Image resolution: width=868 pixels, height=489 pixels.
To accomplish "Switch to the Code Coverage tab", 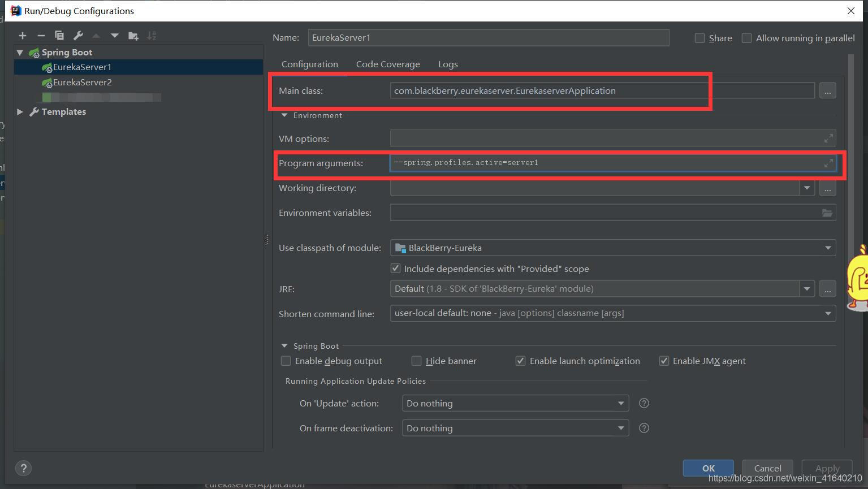I will (x=388, y=64).
